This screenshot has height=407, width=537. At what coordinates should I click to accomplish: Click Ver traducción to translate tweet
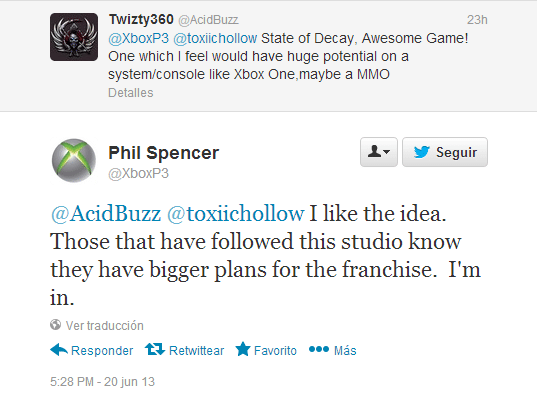(x=104, y=325)
